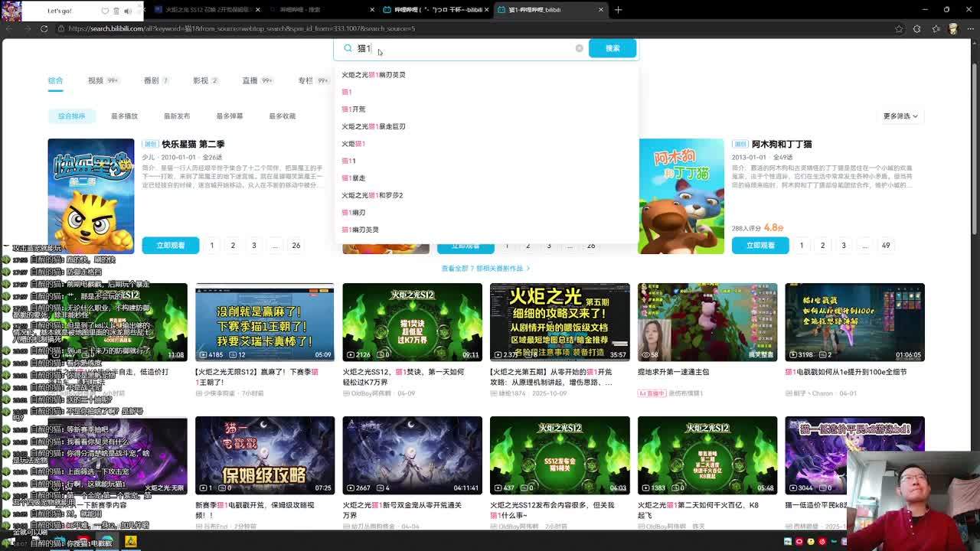Select the 综合排序 sort option
This screenshot has width=980, height=551.
(72, 116)
